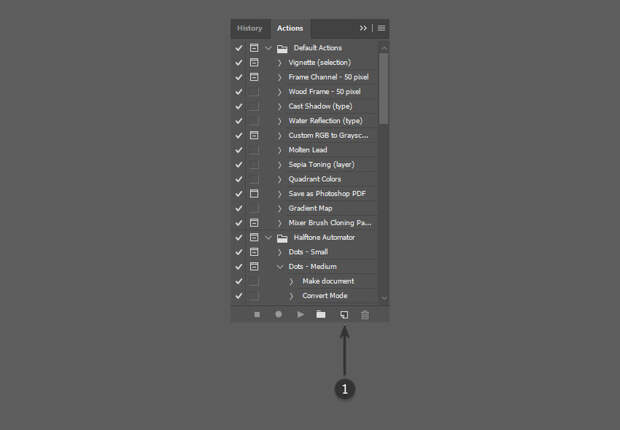This screenshot has width=620, height=430.
Task: Collapse the Dots - Medium action
Action: tap(280, 267)
